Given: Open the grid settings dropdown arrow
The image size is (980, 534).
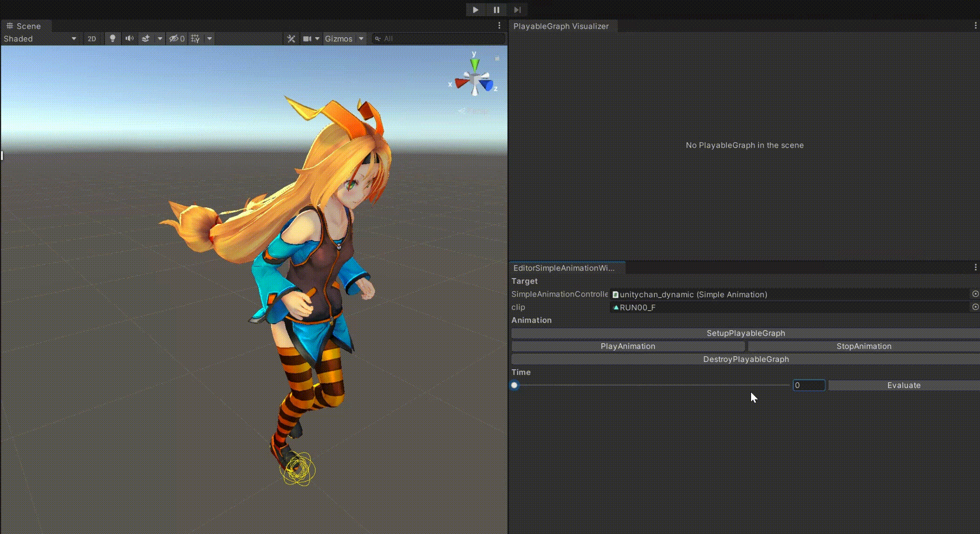Looking at the screenshot, I should click(x=209, y=39).
